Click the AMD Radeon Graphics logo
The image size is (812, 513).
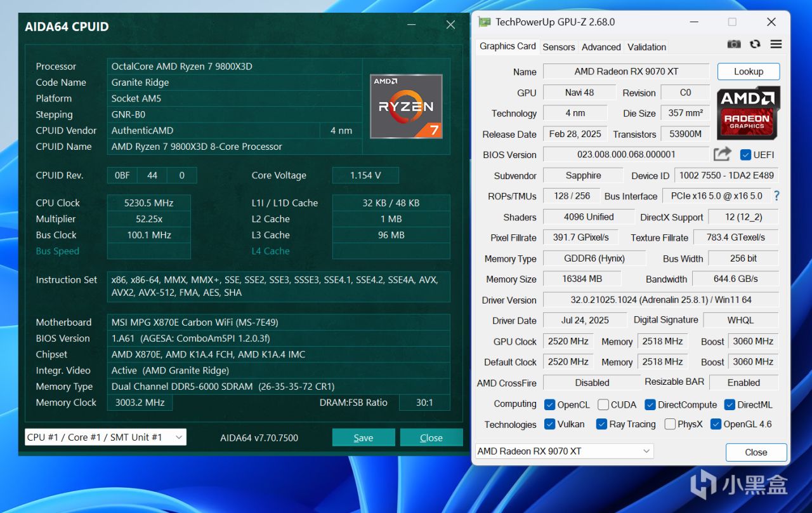[749, 113]
